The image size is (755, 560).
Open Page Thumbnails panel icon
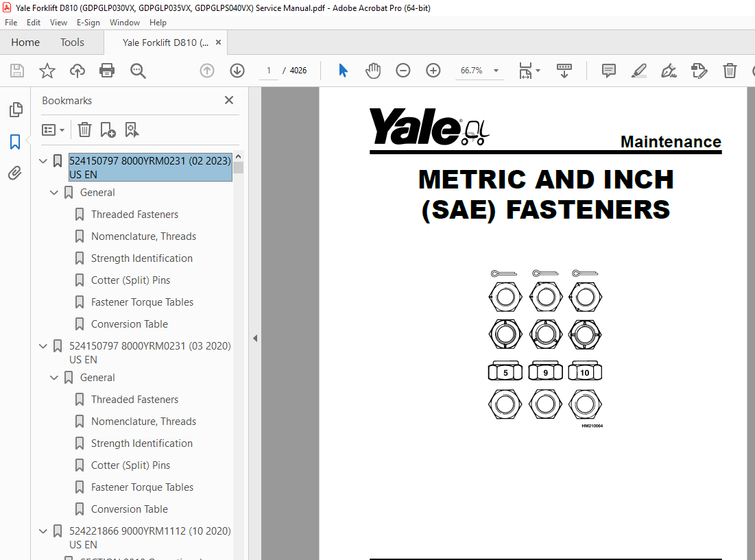15,110
